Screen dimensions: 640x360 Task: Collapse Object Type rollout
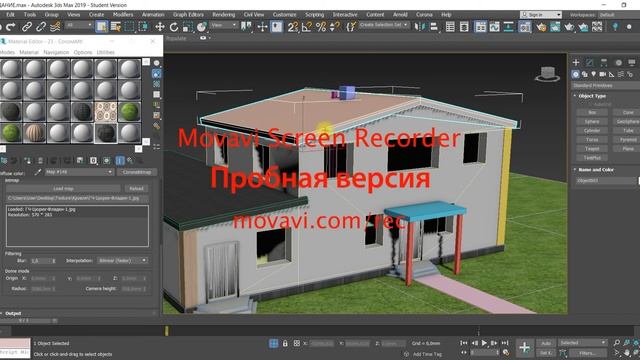coord(592,96)
